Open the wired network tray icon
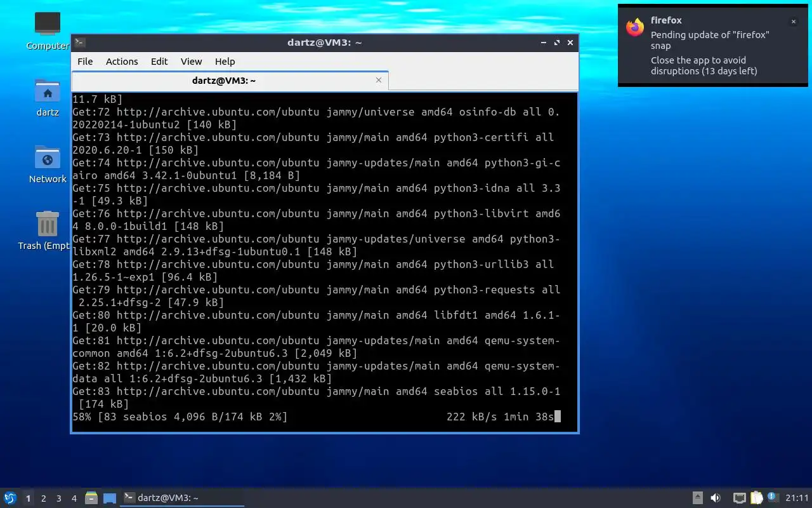The image size is (812, 508). tap(739, 498)
